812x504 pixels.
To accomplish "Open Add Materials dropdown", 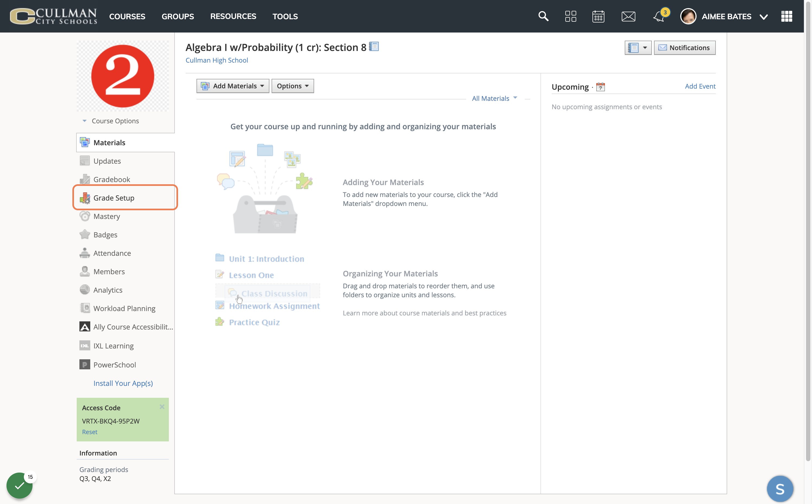I will click(x=233, y=86).
